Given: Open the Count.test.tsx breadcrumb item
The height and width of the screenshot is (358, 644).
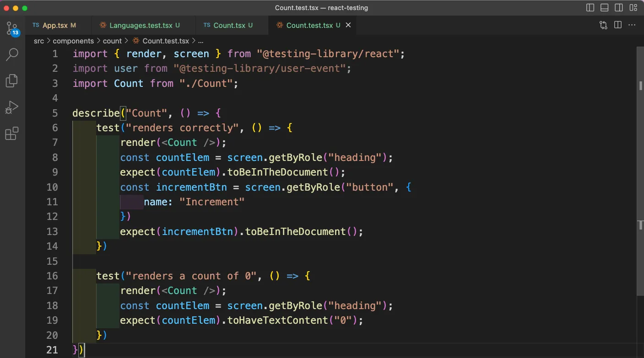Looking at the screenshot, I should tap(161, 41).
